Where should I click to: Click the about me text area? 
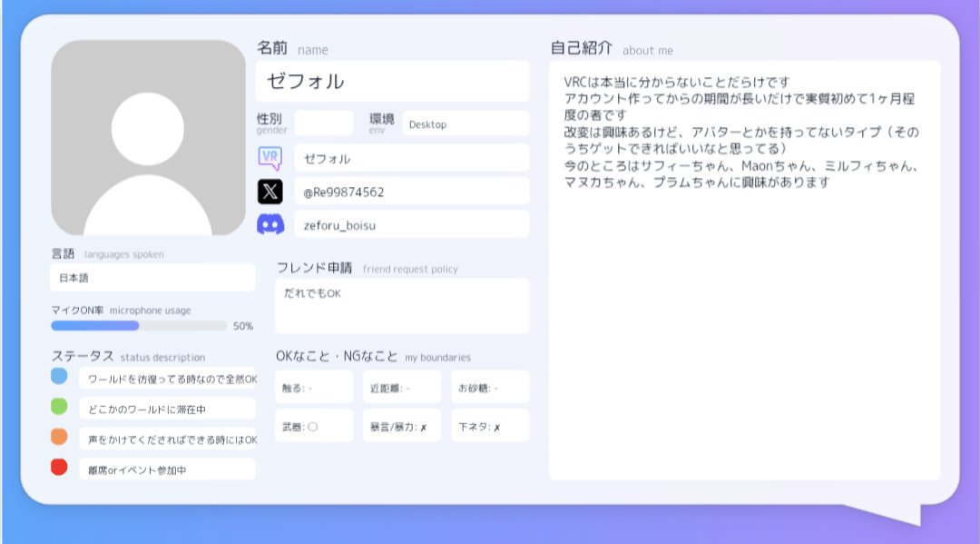(x=744, y=270)
